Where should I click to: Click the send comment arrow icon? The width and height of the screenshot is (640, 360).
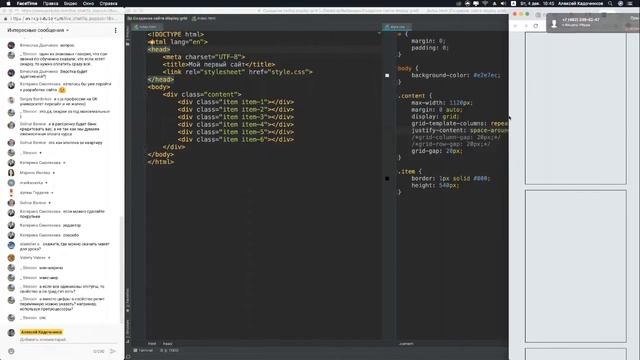113,351
